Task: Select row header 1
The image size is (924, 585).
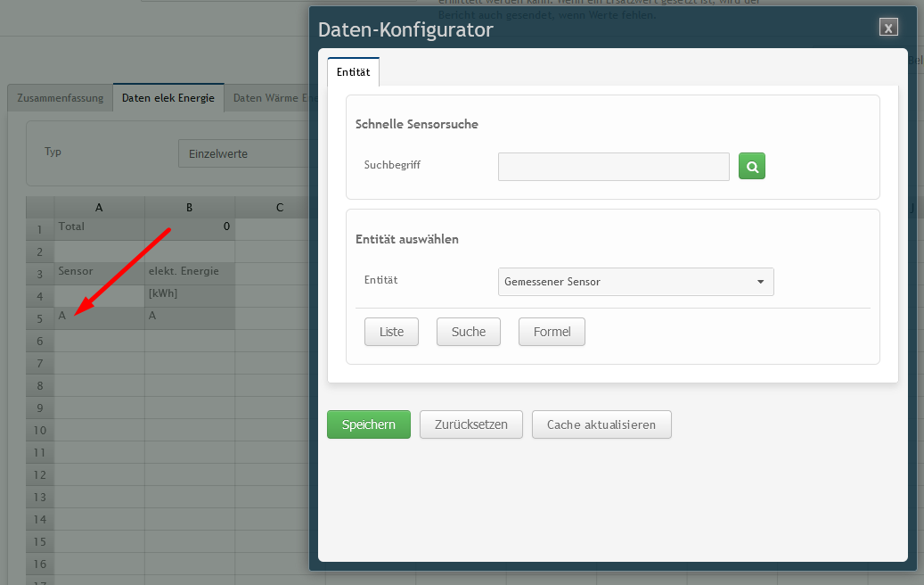Action: 40,229
